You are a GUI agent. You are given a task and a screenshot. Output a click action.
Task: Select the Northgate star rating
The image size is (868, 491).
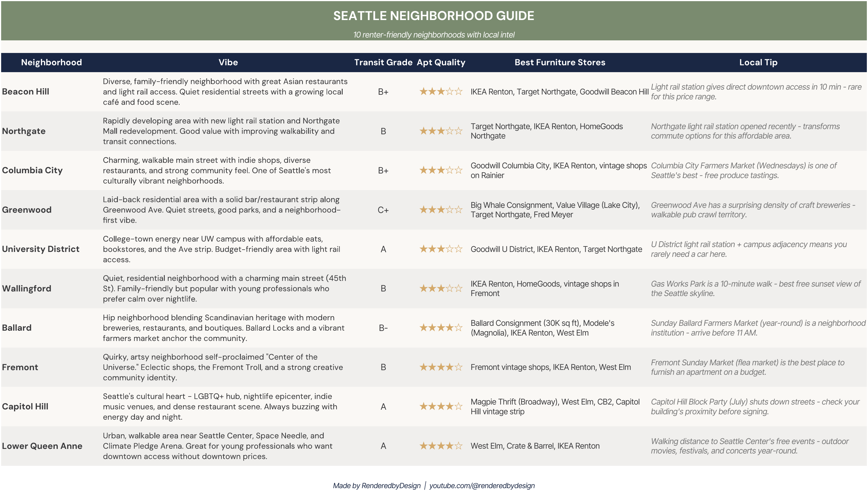point(441,131)
